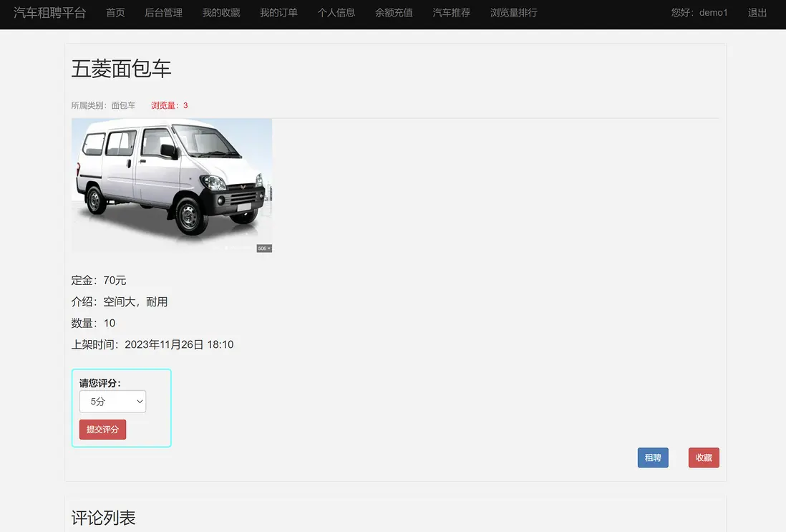The image size is (786, 532).
Task: Click the red 提交评分 button
Action: coord(103,430)
